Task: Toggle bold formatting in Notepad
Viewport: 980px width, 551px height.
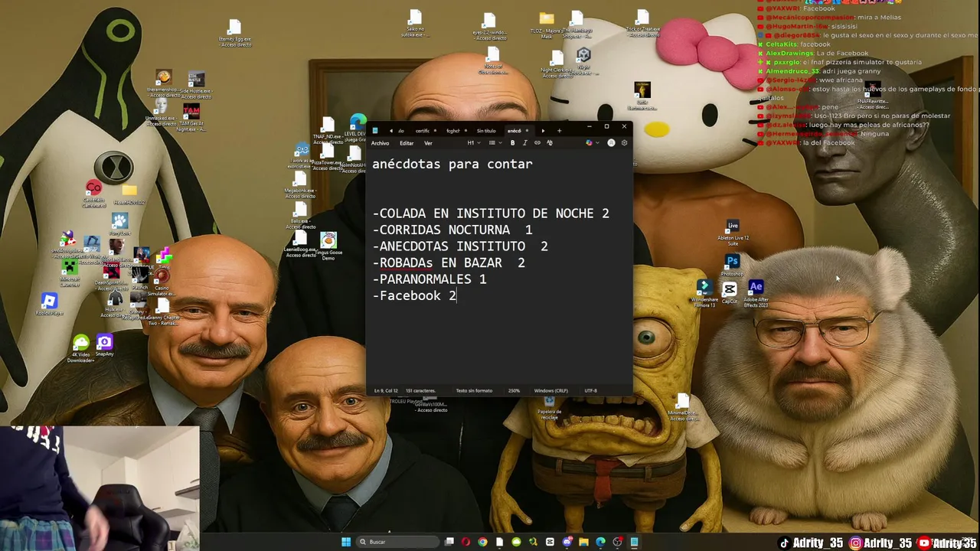Action: [x=512, y=143]
